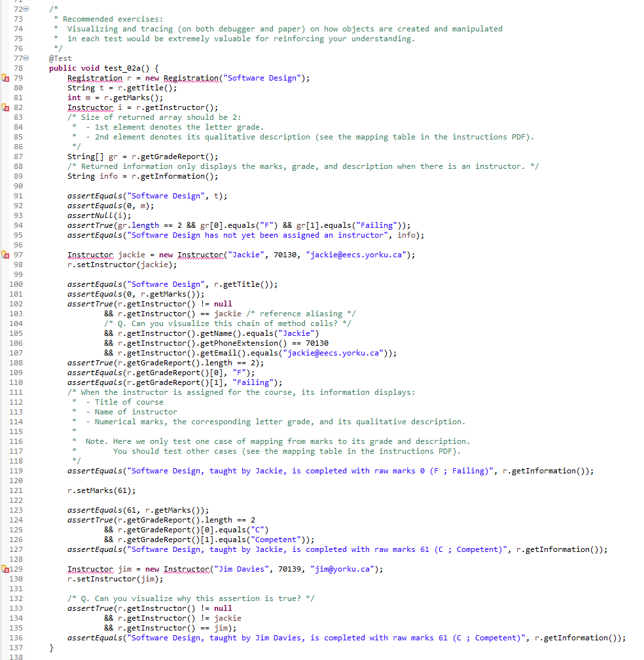The image size is (644, 660).
Task: Click the @Test annotation
Action: pyautogui.click(x=60, y=58)
